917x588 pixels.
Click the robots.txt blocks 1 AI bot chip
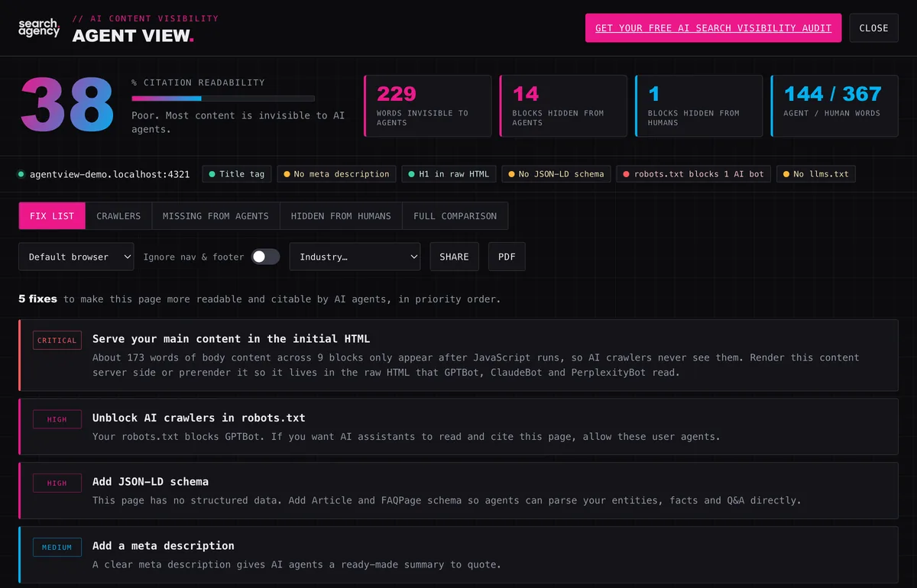click(x=693, y=174)
